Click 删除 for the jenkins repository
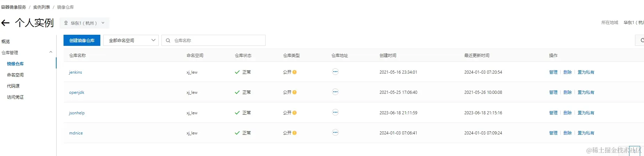Viewport: 644px width, 156px height. (x=568, y=72)
